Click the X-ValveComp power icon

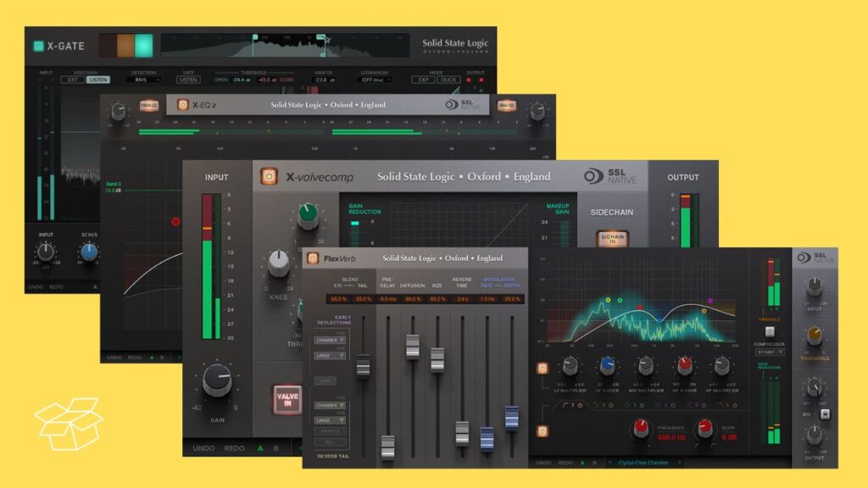pos(269,177)
